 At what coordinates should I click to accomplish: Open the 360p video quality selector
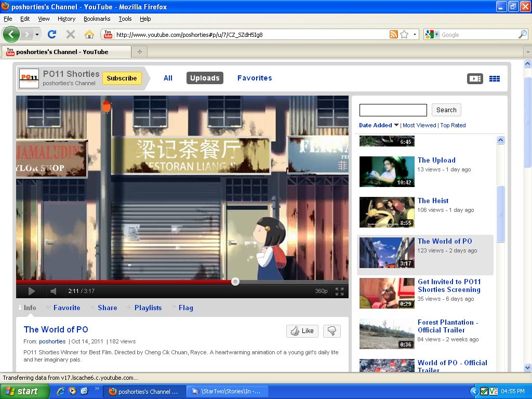[x=321, y=291]
